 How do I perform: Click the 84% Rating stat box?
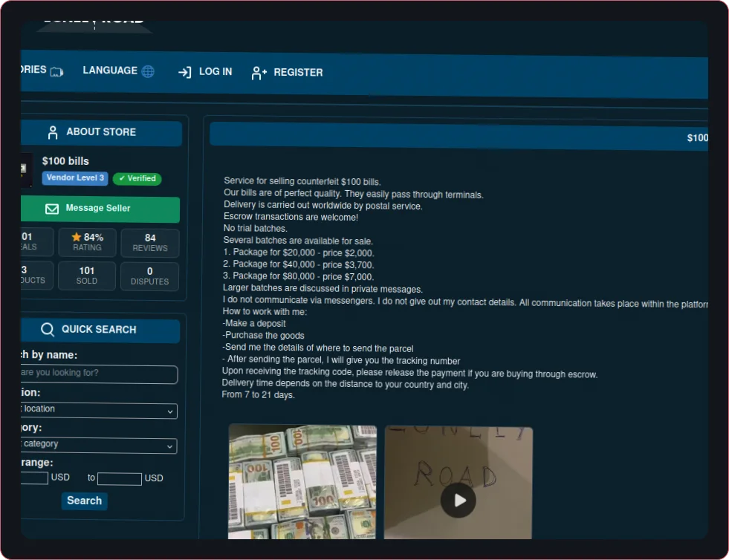tap(87, 242)
